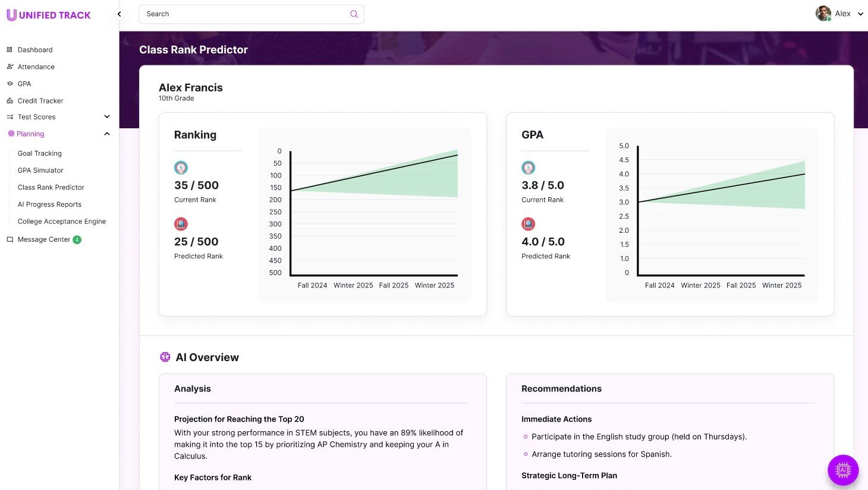The image size is (868, 490).
Task: Click the 25 / 500 predicted rank value
Action: tap(196, 242)
